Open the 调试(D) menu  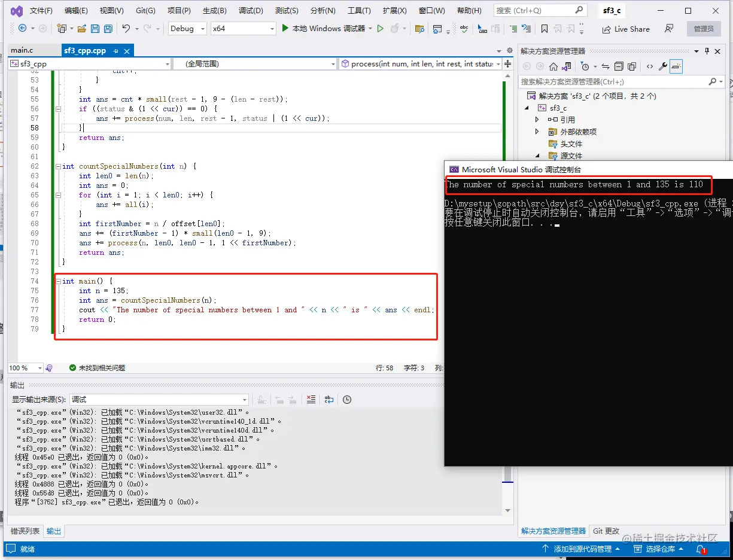point(251,11)
